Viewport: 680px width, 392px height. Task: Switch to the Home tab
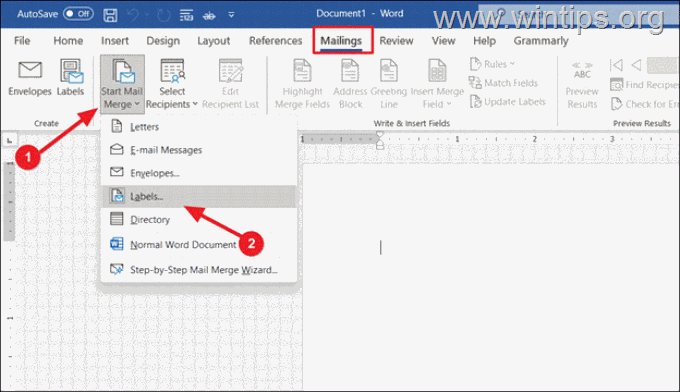point(68,41)
